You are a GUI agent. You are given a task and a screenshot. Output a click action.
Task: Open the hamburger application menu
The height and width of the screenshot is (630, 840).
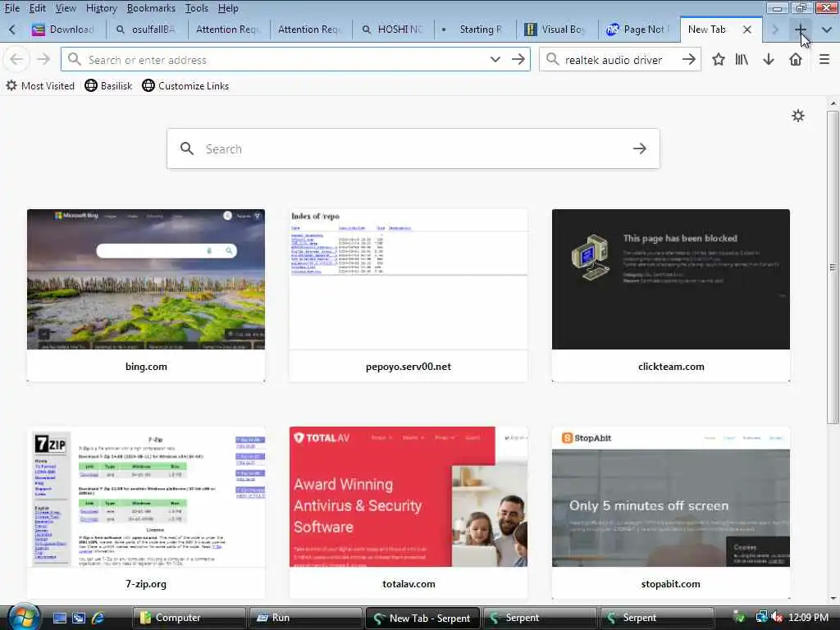click(824, 59)
